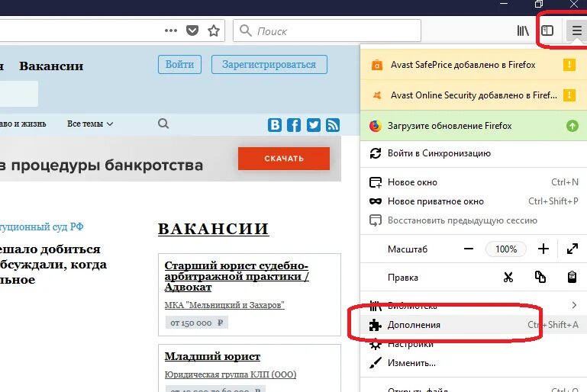This screenshot has height=392, width=587.
Task: Click the site search magnifier icon
Action: 163,124
